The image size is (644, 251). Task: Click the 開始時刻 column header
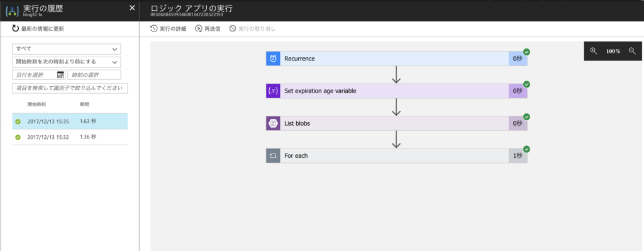[x=36, y=104]
